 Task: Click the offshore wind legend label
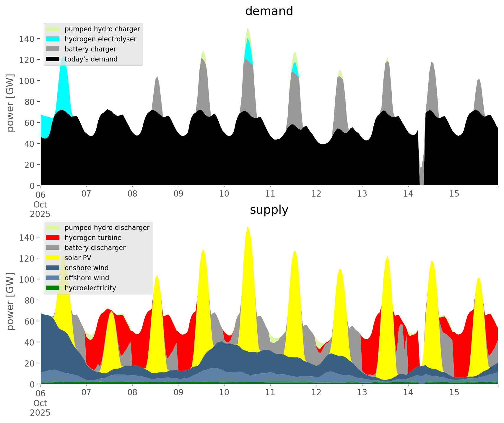(87, 278)
